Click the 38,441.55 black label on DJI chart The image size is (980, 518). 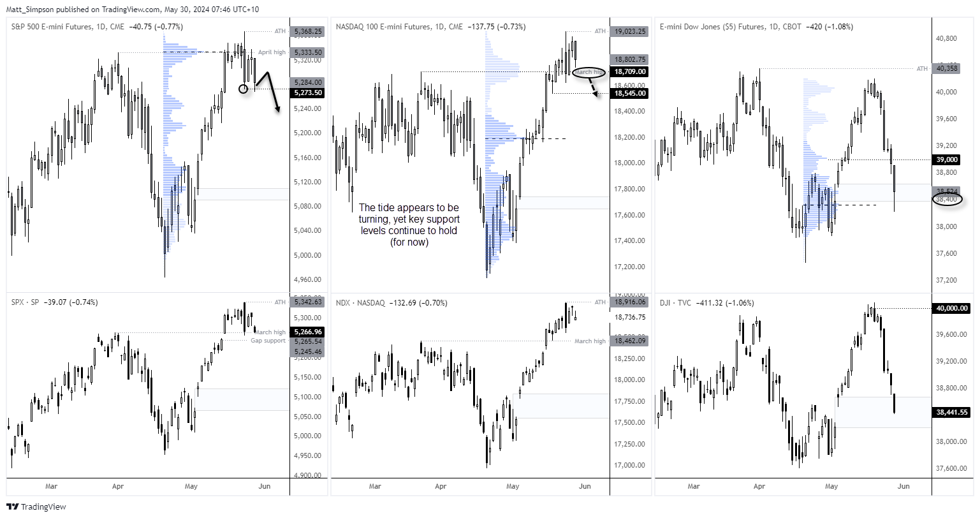click(952, 413)
